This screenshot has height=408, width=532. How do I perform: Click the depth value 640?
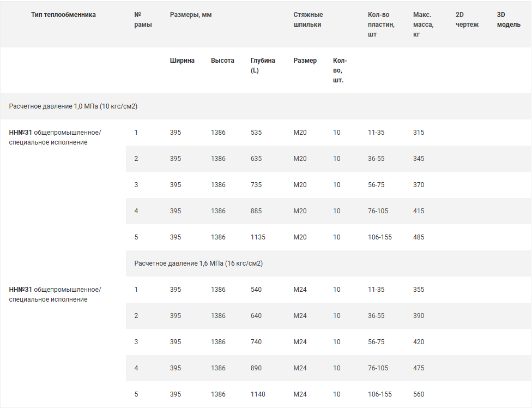(x=256, y=316)
